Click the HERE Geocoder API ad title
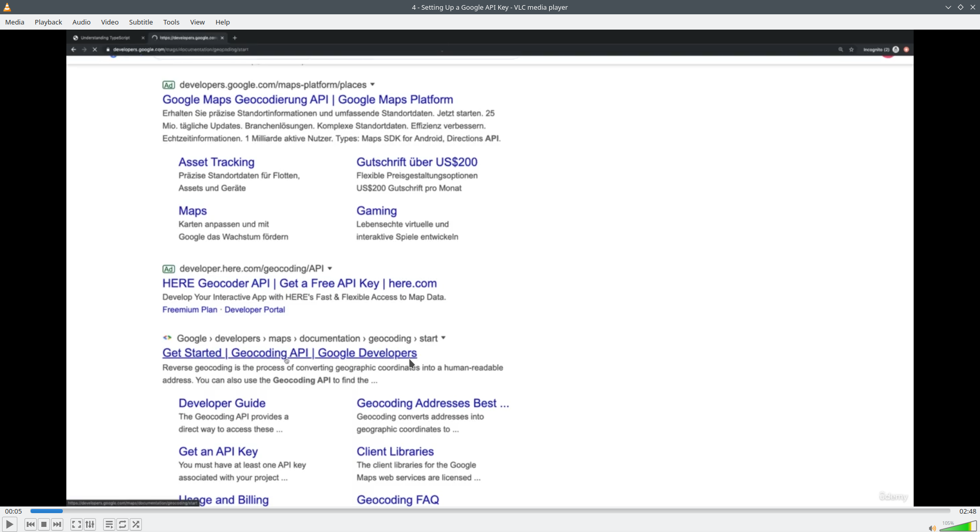This screenshot has width=980, height=532. pyautogui.click(x=300, y=283)
